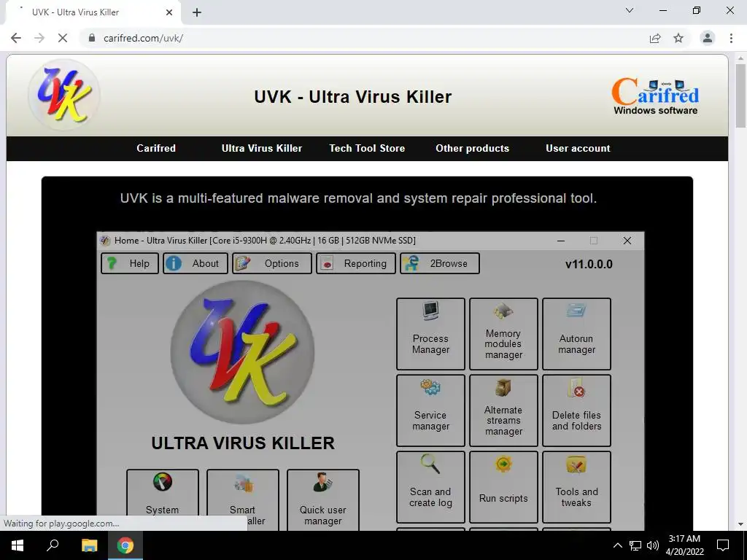747x560 pixels.
Task: Click the UVK logo in page header
Action: (64, 94)
